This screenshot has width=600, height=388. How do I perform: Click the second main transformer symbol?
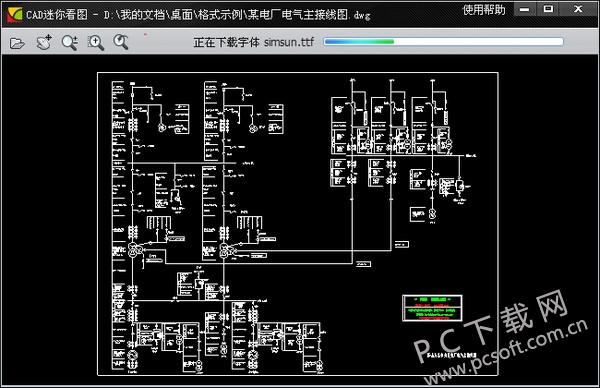point(225,251)
